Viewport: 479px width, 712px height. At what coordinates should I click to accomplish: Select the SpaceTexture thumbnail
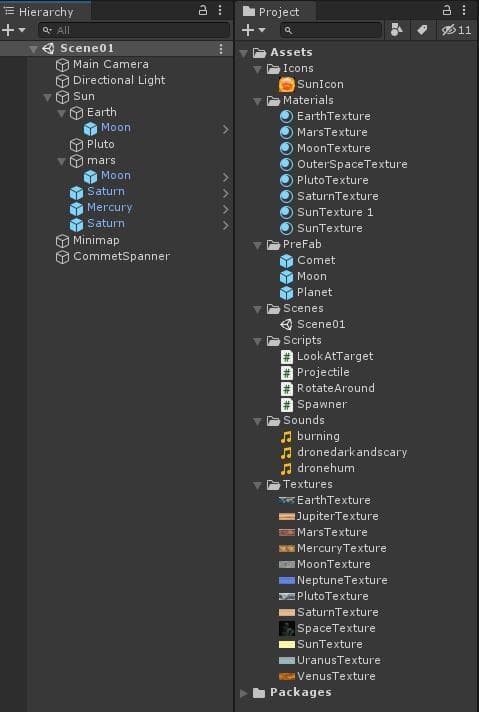point(287,628)
